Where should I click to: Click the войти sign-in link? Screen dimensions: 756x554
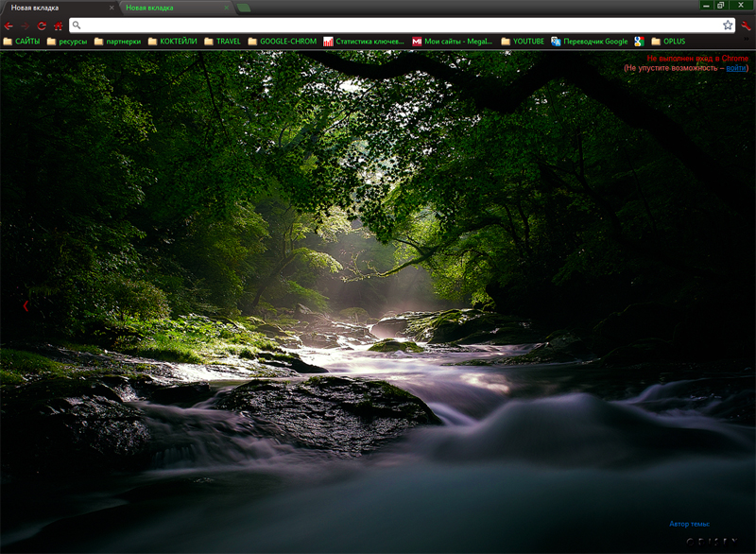pyautogui.click(x=736, y=68)
